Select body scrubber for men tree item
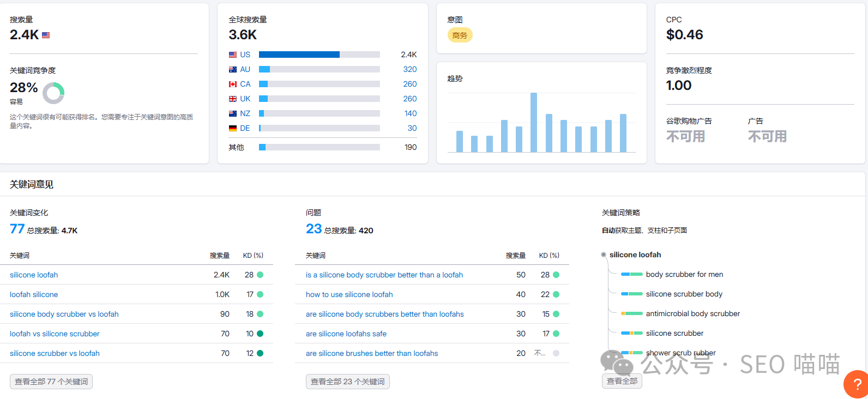 [x=684, y=274]
